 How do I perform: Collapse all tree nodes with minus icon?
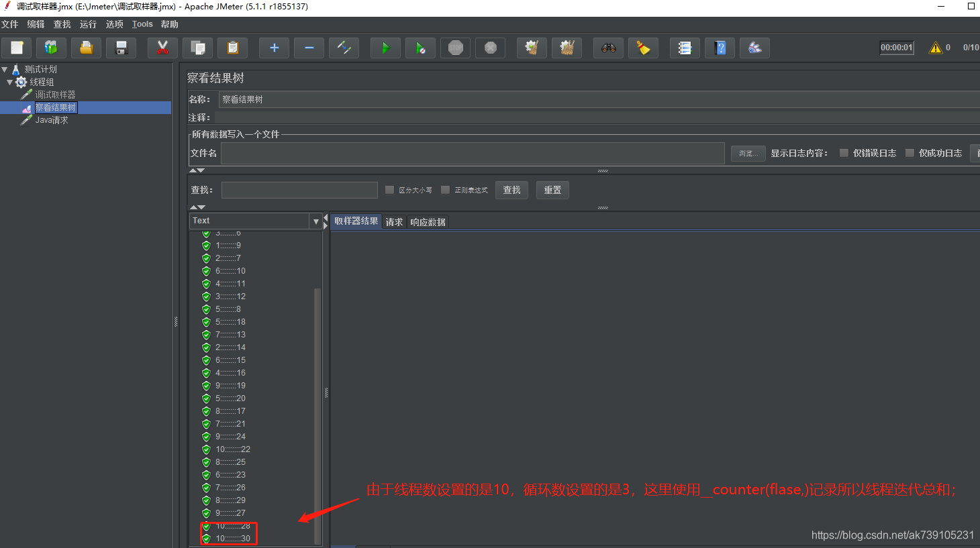[x=309, y=48]
